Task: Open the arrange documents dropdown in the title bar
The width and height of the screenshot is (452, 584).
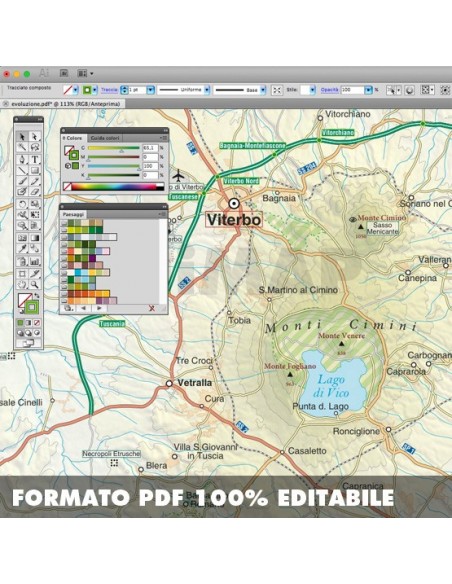Action: (85, 73)
